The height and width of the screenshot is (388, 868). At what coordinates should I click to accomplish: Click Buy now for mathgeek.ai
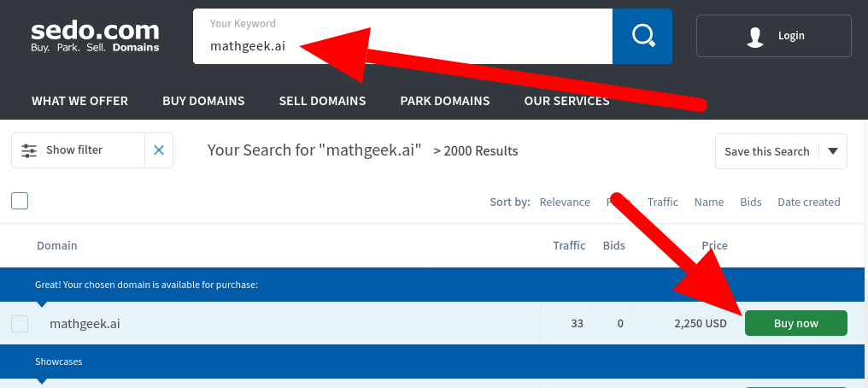click(796, 323)
